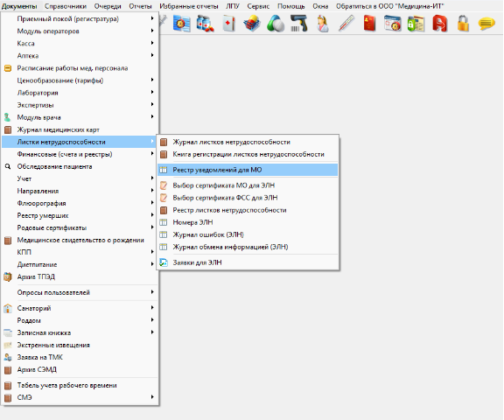The image size is (504, 420).
Task: Click the yellow speech bubble toolbar icon
Action: click(486, 24)
